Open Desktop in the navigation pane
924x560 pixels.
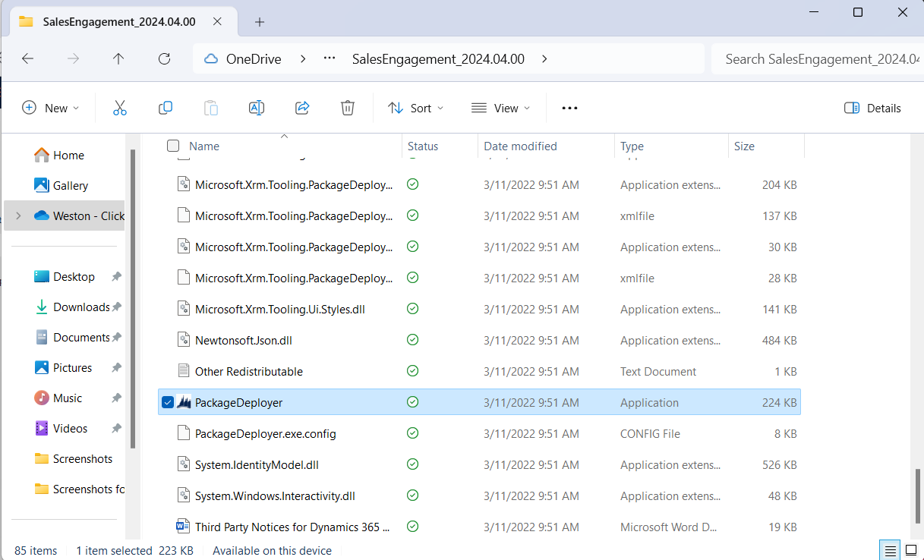click(74, 276)
